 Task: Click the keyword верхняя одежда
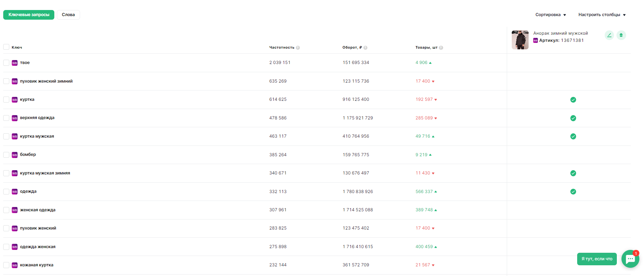tap(37, 118)
